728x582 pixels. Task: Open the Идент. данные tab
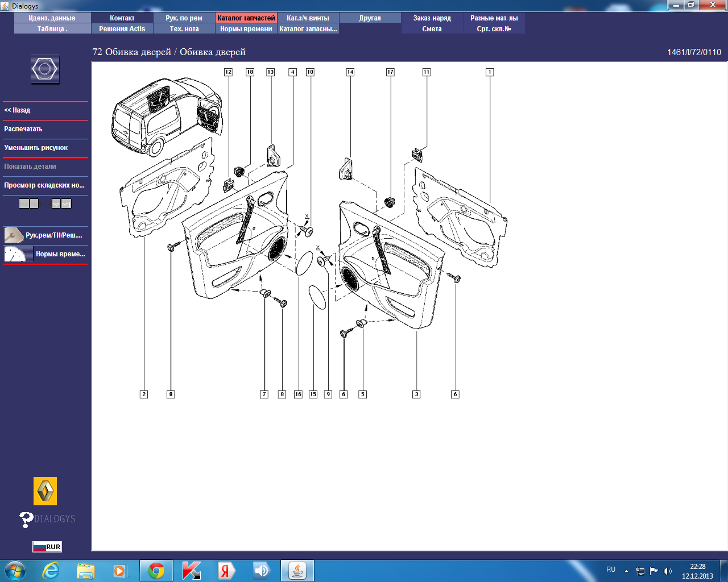[52, 18]
